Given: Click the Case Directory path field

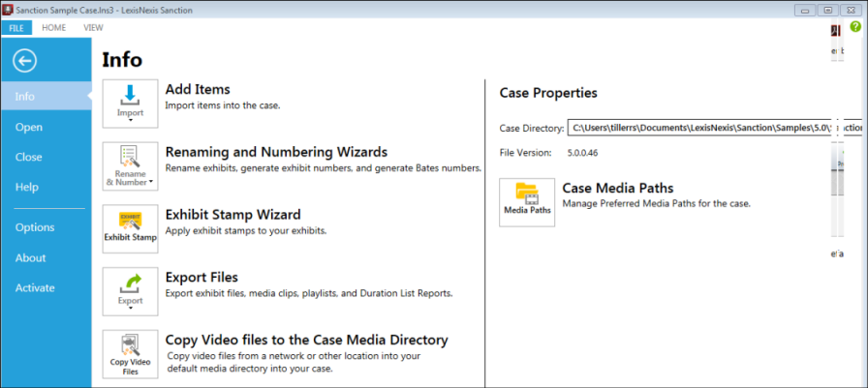Looking at the screenshot, I should (715, 127).
